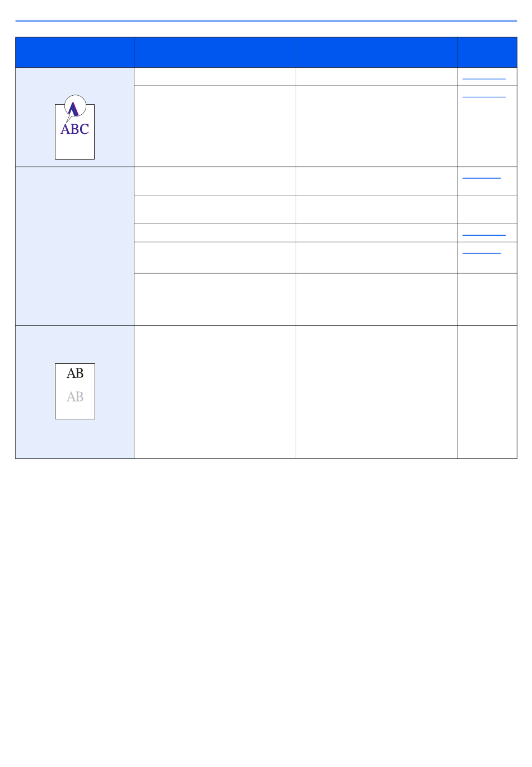Open the bottommost blue link in the rightmost column

click(x=482, y=253)
